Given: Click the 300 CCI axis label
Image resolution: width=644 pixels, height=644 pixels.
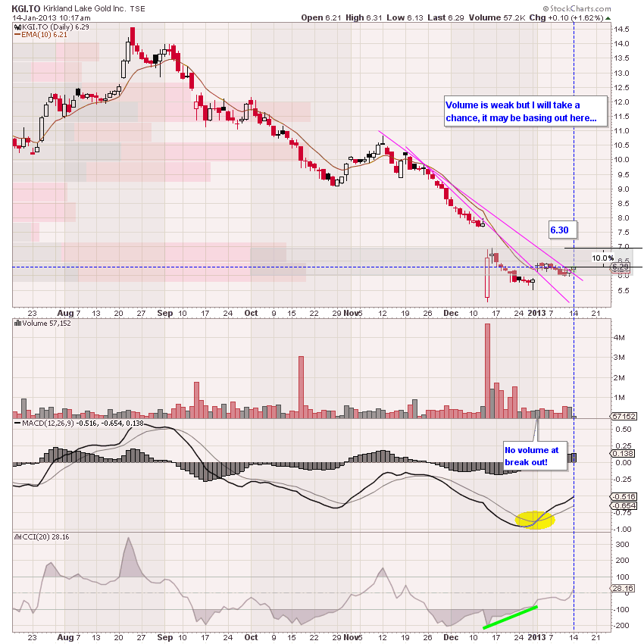Looking at the screenshot, I should tap(623, 545).
